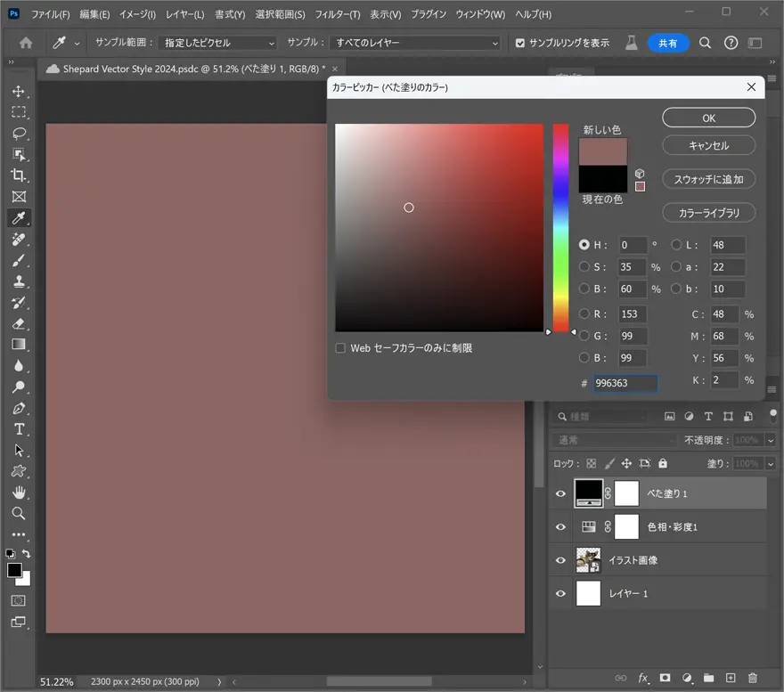Select the Horizontal Type tool

coord(19,429)
